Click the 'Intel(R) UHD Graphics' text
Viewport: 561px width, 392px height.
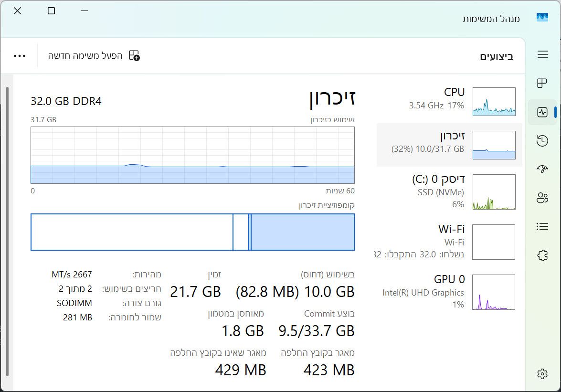[423, 293]
